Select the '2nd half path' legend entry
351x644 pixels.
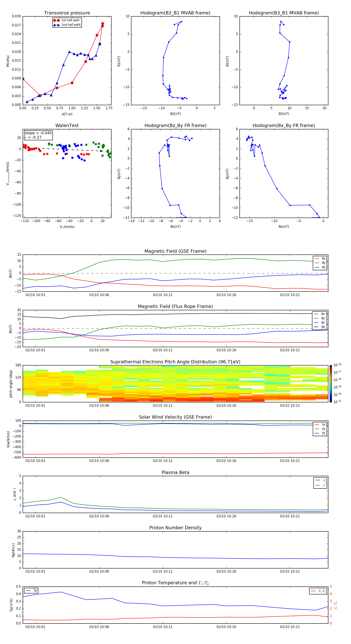pyautogui.click(x=67, y=25)
